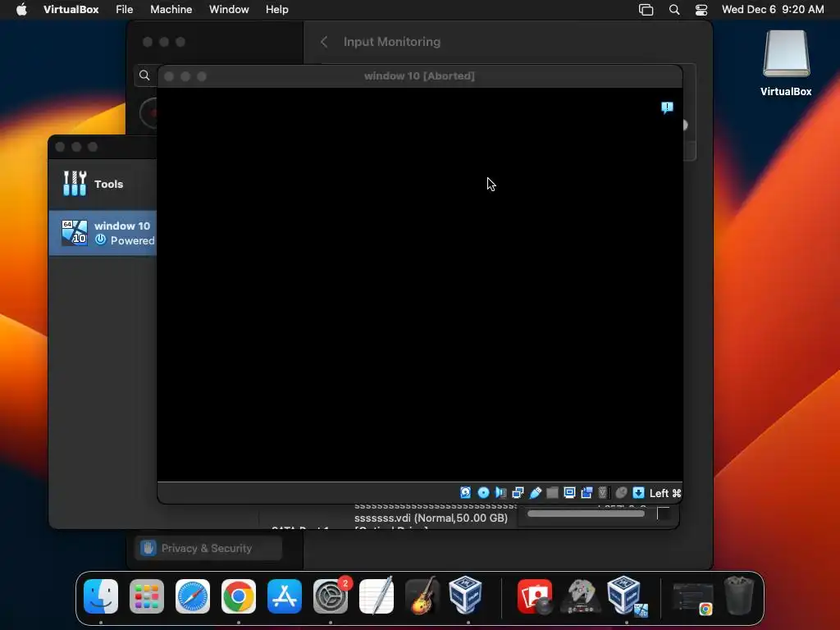
Task: Open Control Center in menu bar
Action: 701,10
